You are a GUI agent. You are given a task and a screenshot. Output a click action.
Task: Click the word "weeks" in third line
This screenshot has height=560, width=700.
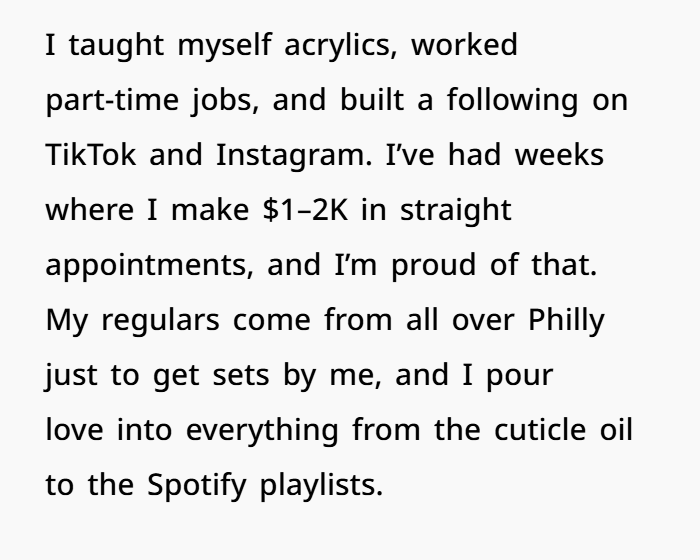point(559,155)
